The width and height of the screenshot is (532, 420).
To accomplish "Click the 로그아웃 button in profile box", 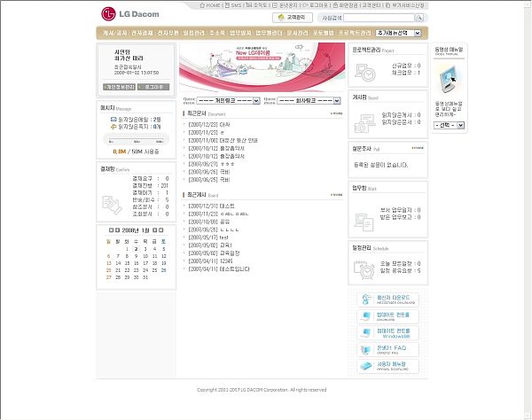I will coord(154,87).
